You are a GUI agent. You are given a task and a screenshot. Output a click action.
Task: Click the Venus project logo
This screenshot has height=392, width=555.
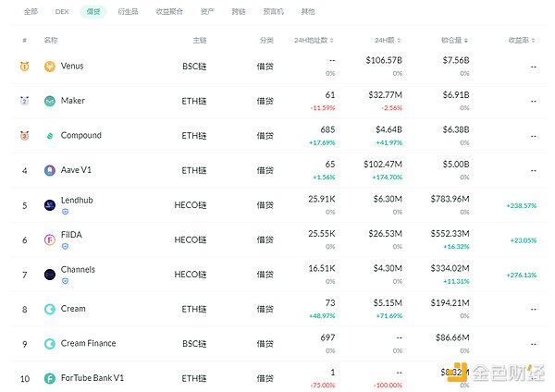click(50, 67)
